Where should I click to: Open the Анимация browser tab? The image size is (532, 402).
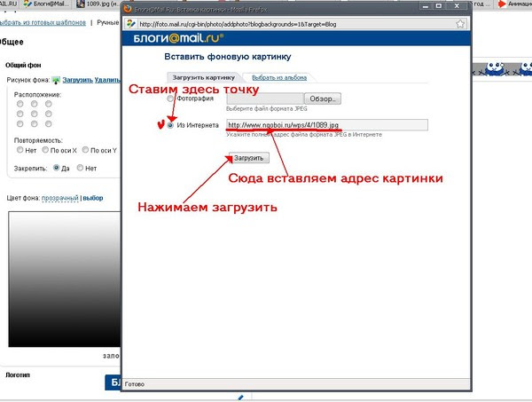tap(514, 4)
